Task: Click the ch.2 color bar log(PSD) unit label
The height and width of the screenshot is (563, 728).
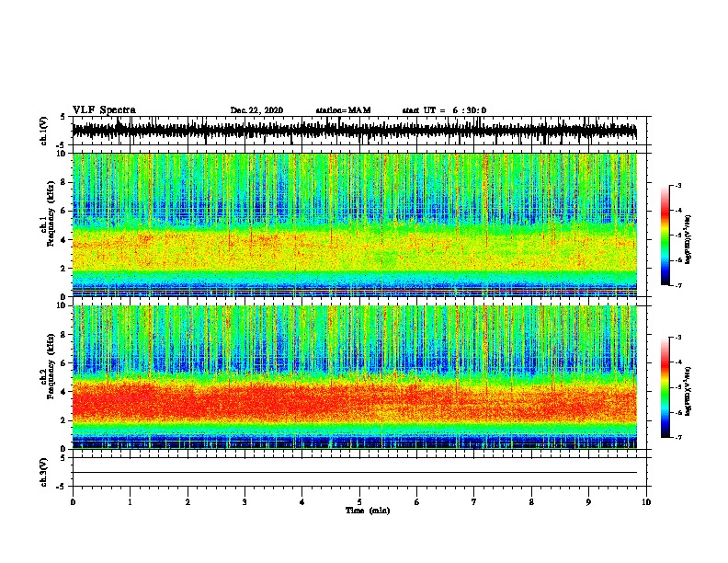Action: (x=688, y=391)
